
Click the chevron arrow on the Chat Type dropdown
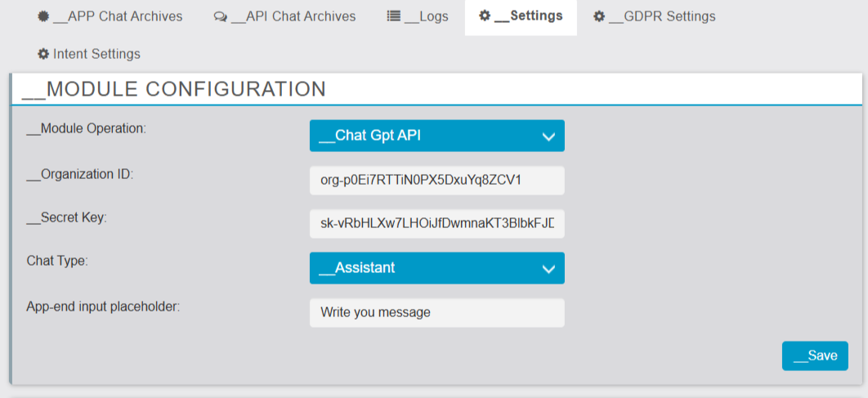click(x=548, y=269)
